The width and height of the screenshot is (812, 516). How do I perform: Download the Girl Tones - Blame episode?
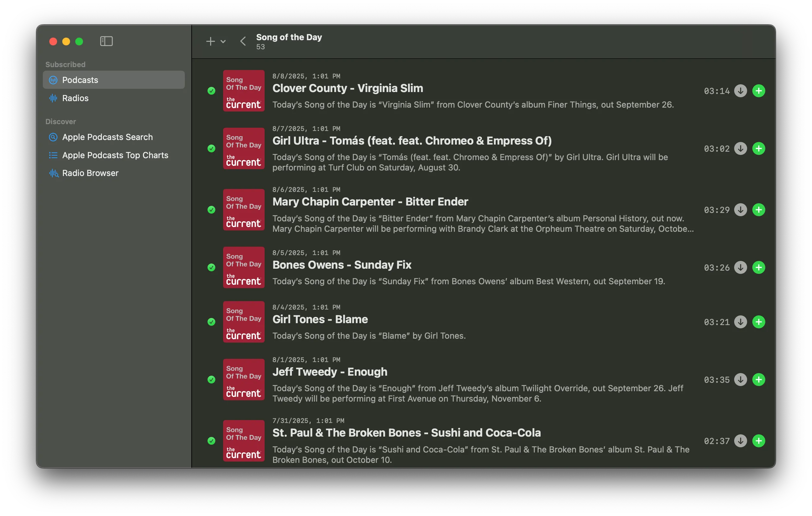741,322
